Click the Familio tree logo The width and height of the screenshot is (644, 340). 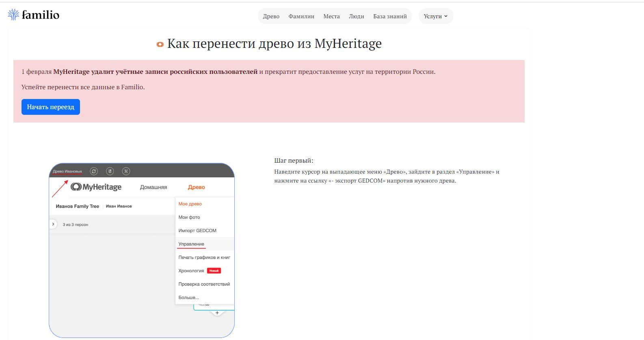(13, 15)
